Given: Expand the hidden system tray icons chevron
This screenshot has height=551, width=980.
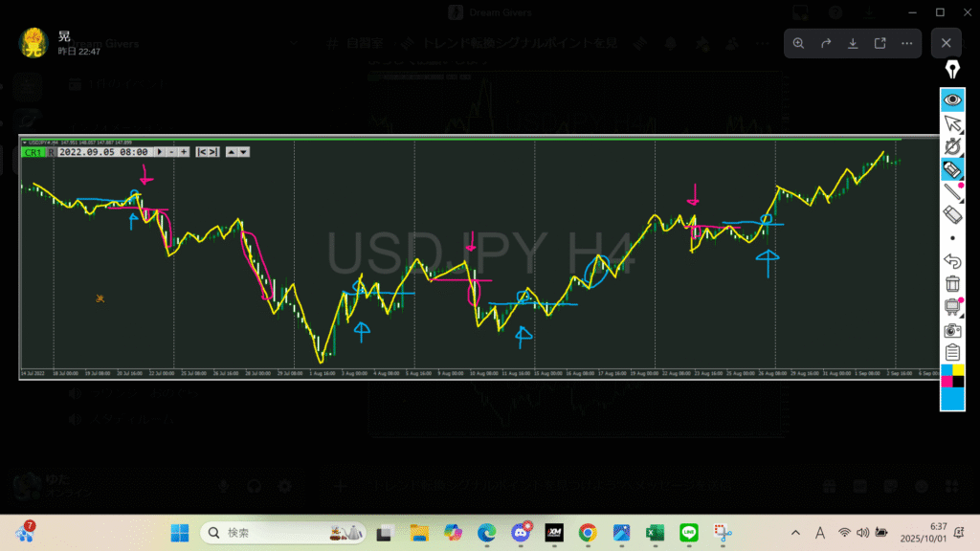Looking at the screenshot, I should point(796,533).
